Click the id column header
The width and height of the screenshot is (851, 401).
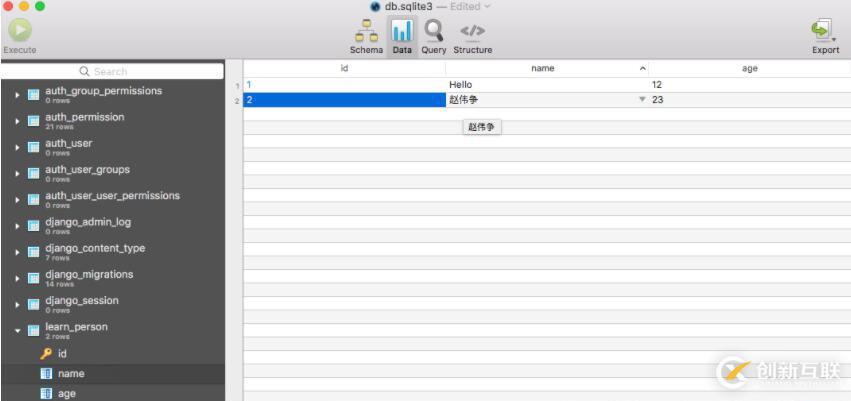tap(344, 68)
